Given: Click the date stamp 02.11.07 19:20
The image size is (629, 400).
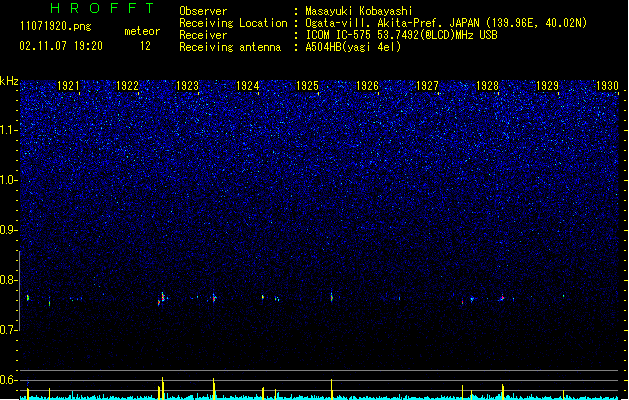Looking at the screenshot, I should coord(61,46).
